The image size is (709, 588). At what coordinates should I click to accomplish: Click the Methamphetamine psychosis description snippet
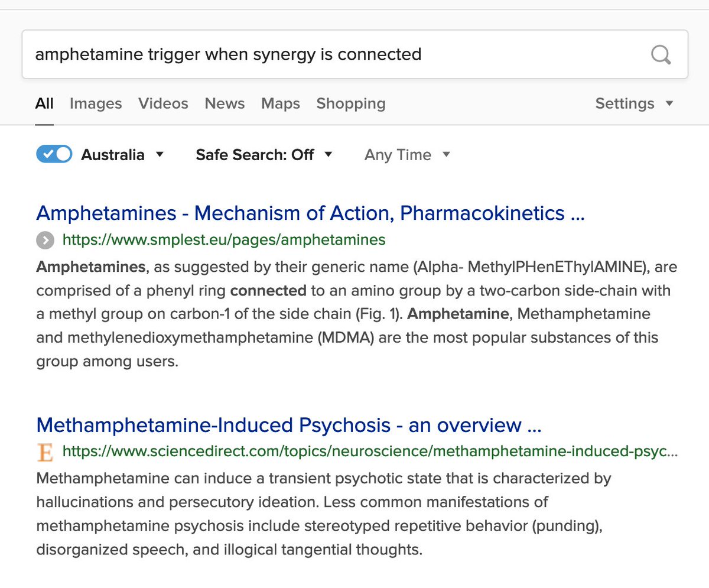coord(324,514)
